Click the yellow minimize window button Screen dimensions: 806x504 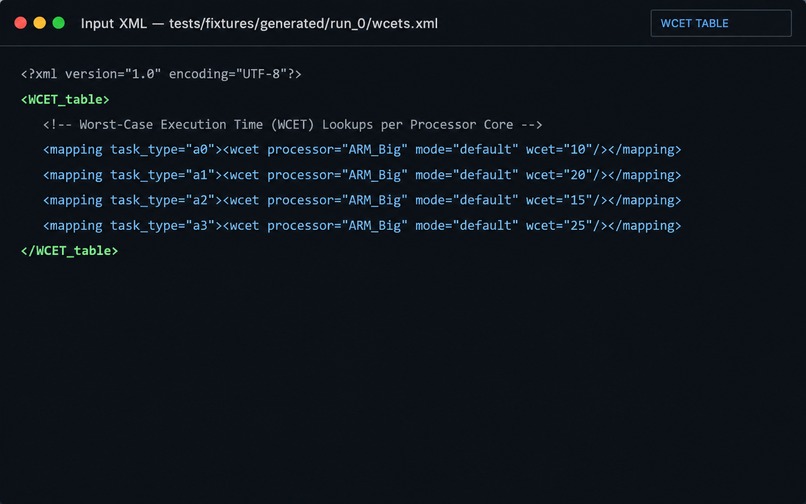click(x=40, y=23)
